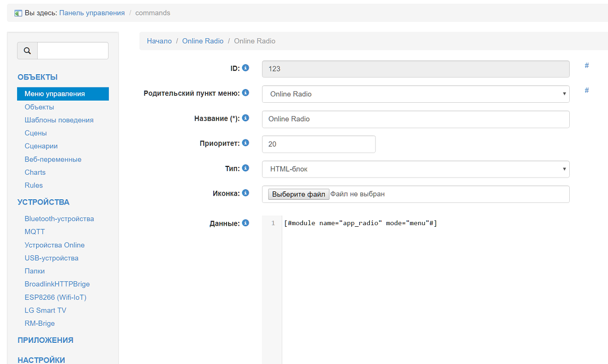The height and width of the screenshot is (364, 608).
Task: Focus the Приоритет input field
Action: [318, 144]
